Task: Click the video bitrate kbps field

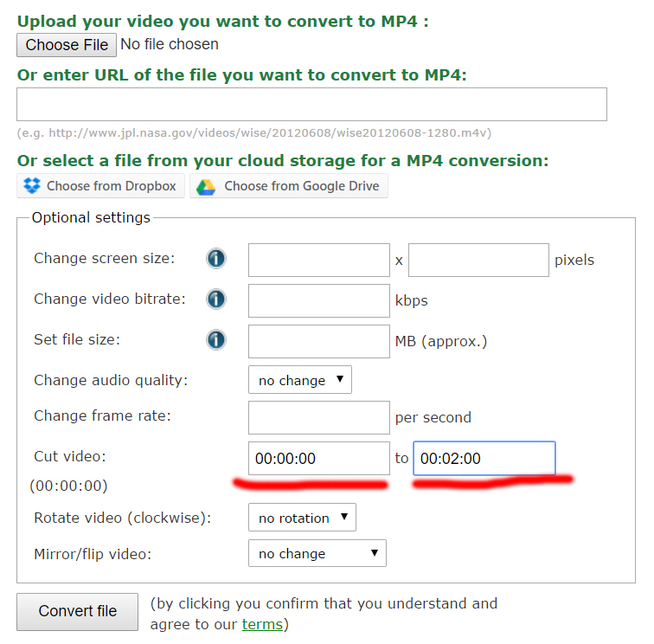Action: point(319,300)
